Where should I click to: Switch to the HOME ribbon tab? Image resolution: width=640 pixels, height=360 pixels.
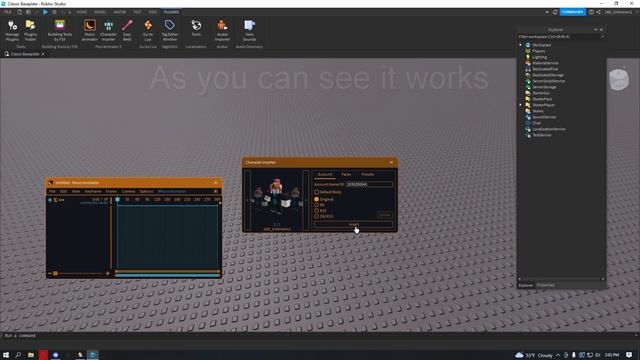(82, 12)
